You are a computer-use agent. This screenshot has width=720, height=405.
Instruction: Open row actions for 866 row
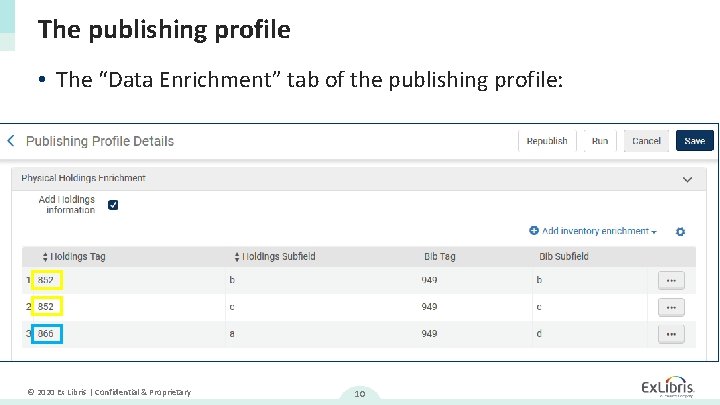671,334
